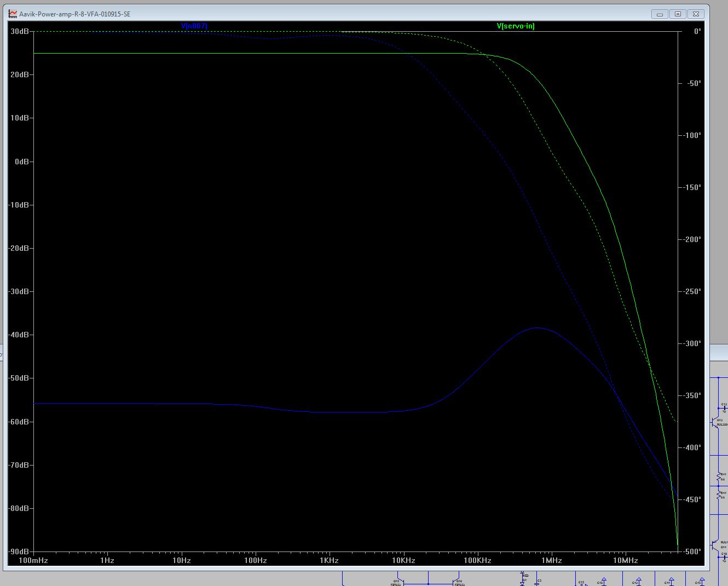
Task: Click the -200° phase axis label
Action: tap(692, 239)
